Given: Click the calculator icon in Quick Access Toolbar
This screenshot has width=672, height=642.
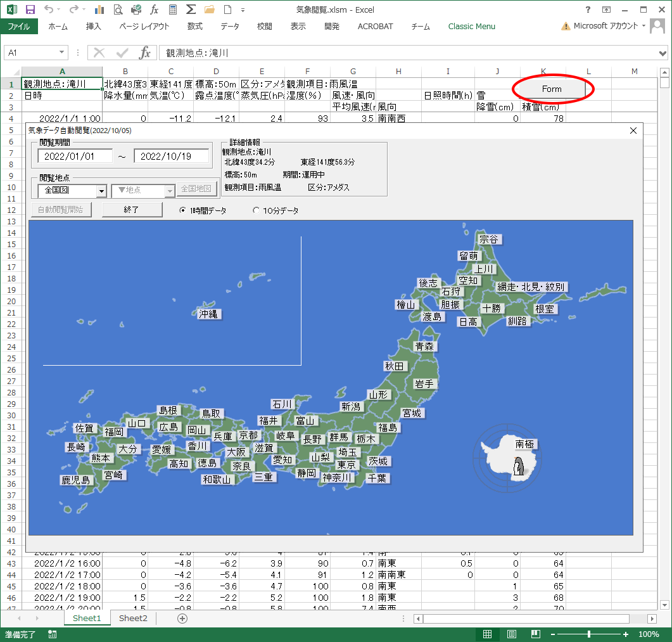Looking at the screenshot, I should click(172, 10).
